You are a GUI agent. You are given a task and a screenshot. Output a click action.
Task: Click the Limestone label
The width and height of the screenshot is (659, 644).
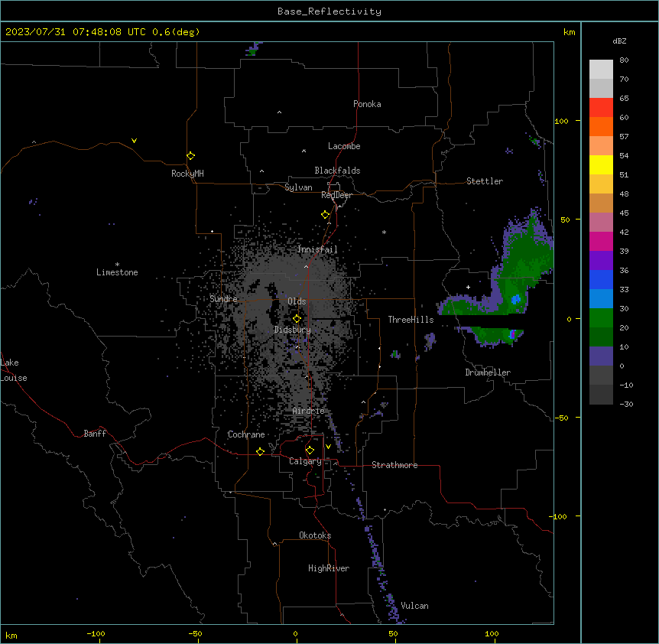117,272
